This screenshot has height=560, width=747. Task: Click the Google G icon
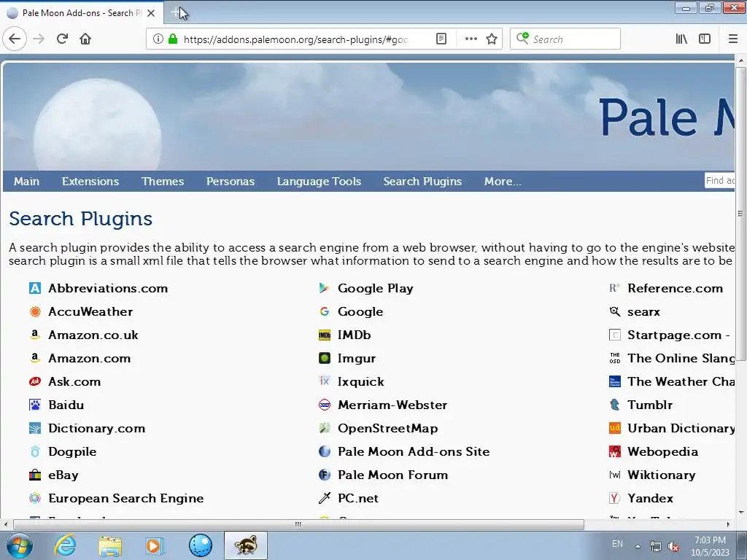[x=325, y=311]
